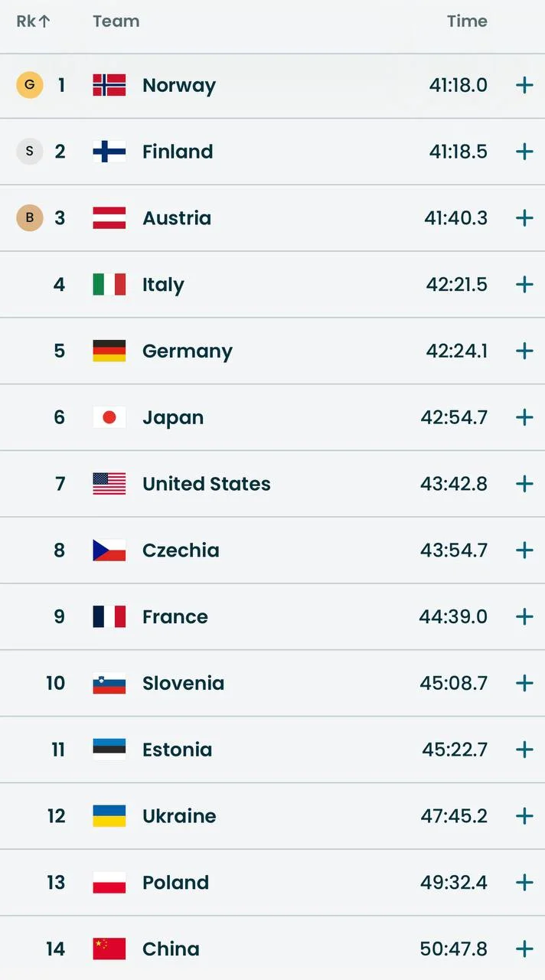Click the gold medal G badge
This screenshot has width=545, height=980.
(30, 85)
